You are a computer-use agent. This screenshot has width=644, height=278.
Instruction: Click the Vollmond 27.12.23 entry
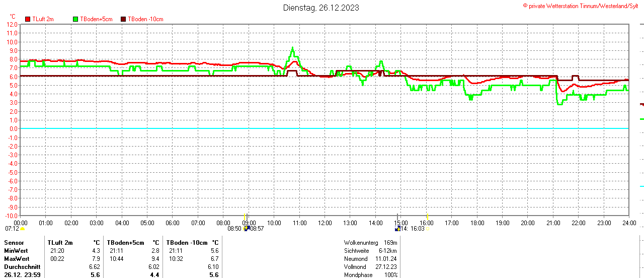(370, 266)
